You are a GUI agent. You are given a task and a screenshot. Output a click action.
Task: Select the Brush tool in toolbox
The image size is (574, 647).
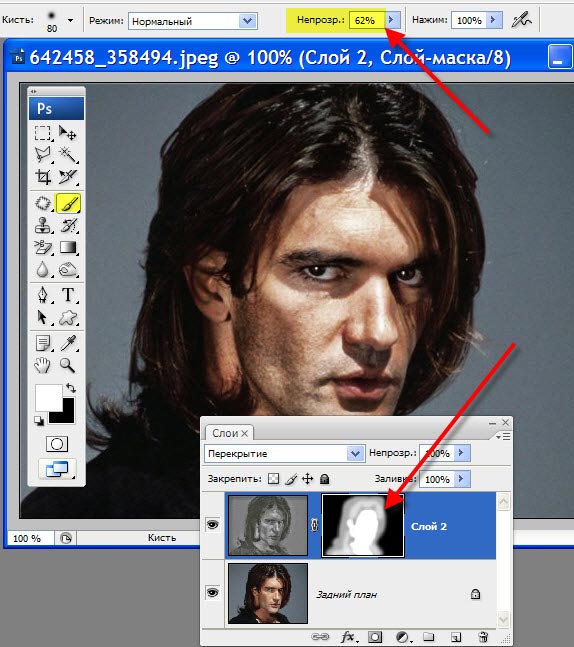68,203
